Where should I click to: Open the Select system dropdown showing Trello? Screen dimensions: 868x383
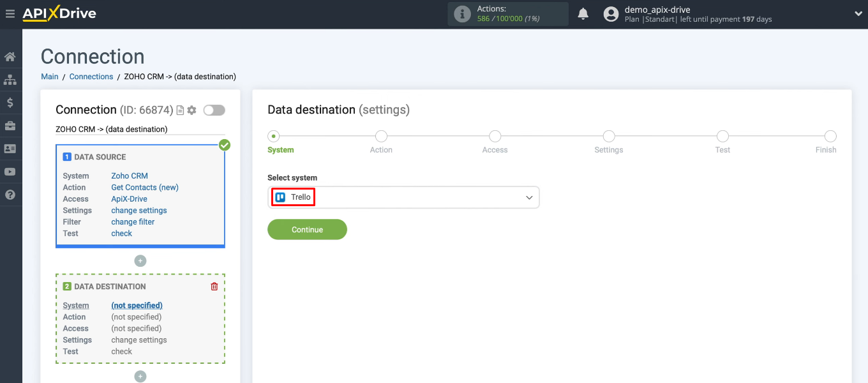(x=403, y=197)
